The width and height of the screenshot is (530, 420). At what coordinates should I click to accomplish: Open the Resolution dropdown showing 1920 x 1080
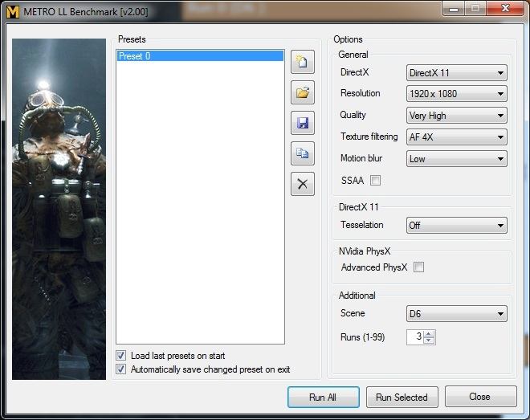(x=457, y=94)
